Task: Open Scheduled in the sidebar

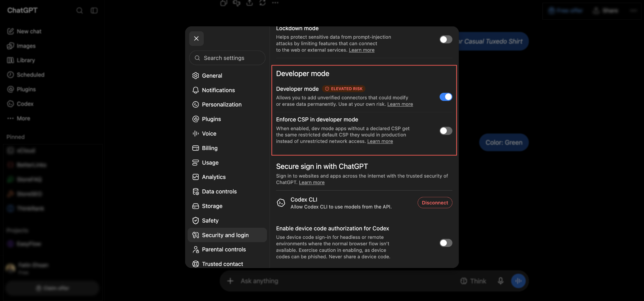Action: 26,75
